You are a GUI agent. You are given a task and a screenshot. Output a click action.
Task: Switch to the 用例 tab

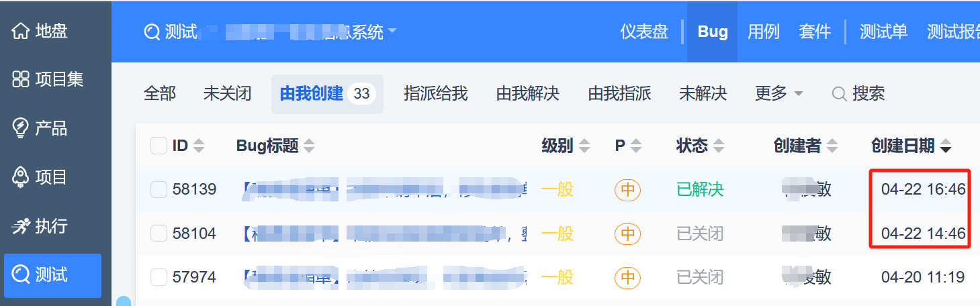[764, 32]
